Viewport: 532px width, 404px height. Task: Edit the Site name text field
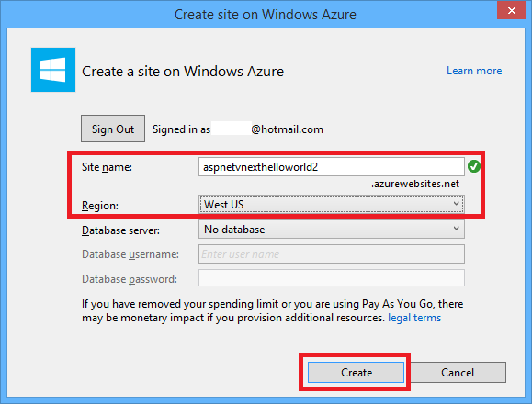[332, 167]
